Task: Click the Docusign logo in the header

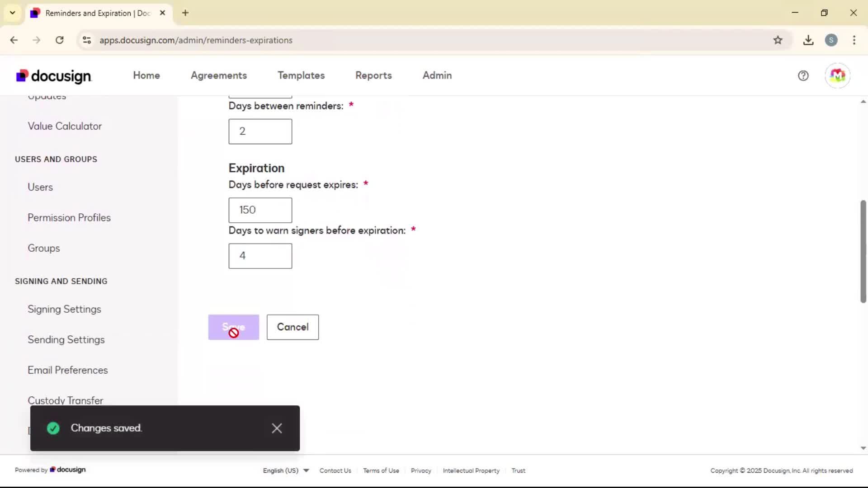Action: tap(54, 76)
